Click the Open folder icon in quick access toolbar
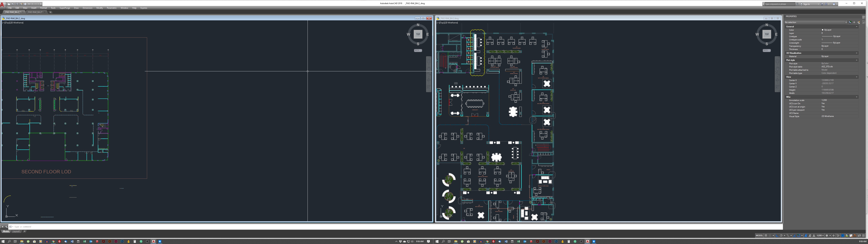 coord(13,4)
